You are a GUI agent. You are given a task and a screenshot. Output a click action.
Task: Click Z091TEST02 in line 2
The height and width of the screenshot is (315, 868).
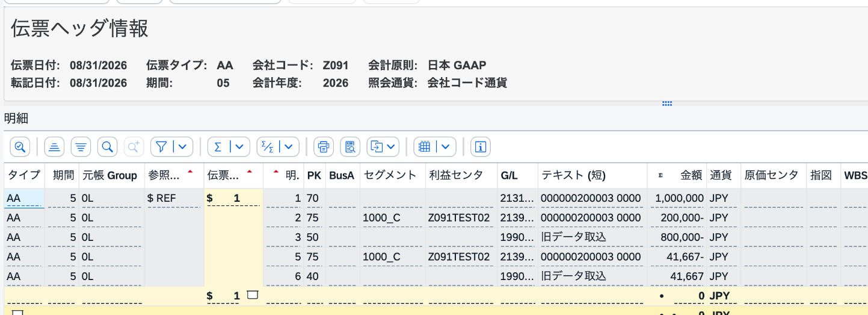click(x=461, y=217)
